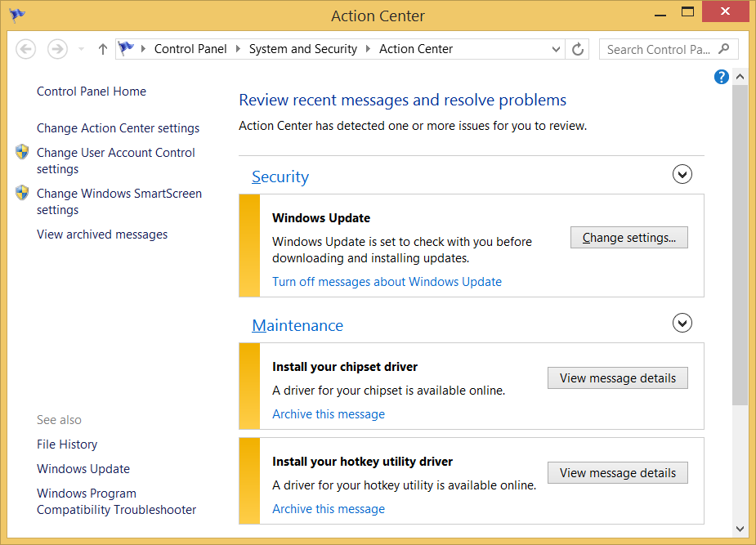Viewport: 756px width, 545px height.
Task: Select System and Security breadcrumb
Action: [x=302, y=49]
